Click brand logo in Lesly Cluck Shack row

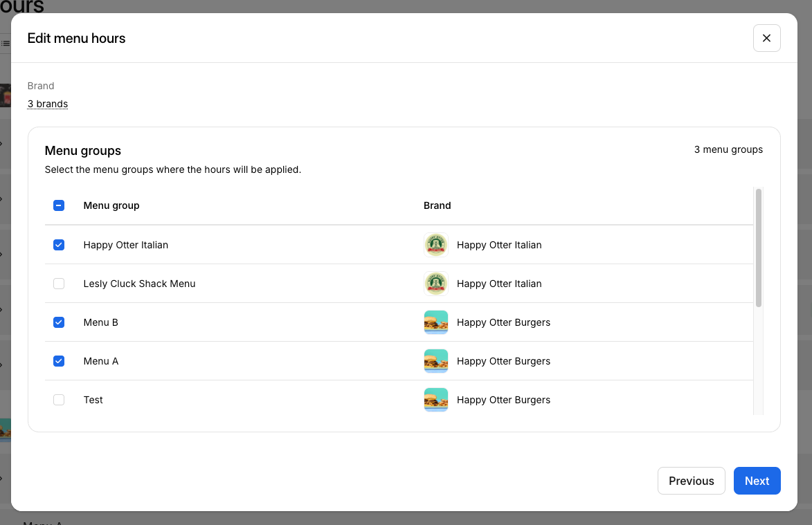click(435, 284)
